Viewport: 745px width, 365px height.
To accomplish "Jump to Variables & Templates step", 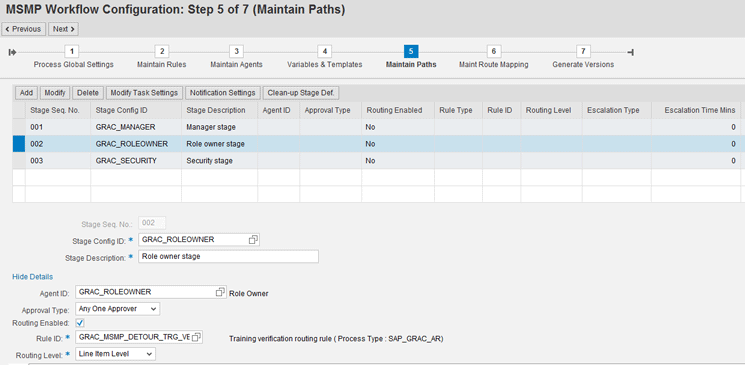I will [325, 65].
